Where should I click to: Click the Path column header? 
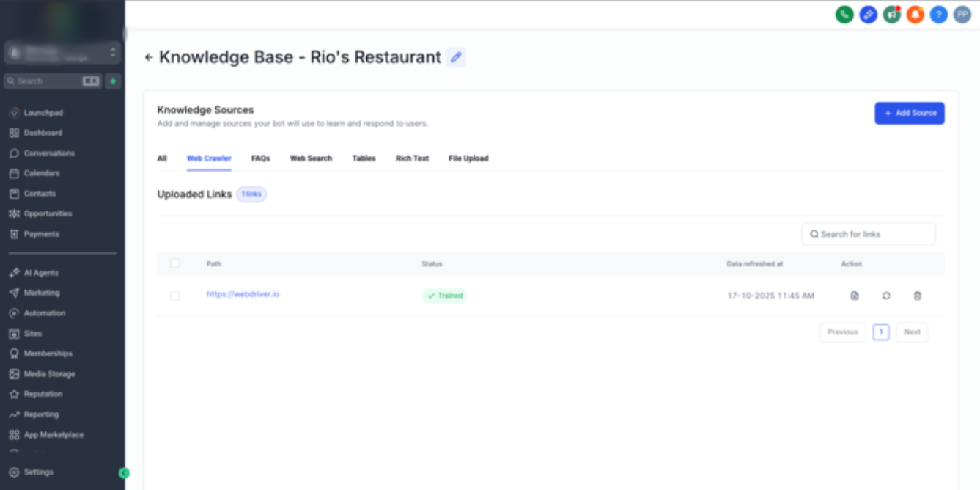pos(213,263)
